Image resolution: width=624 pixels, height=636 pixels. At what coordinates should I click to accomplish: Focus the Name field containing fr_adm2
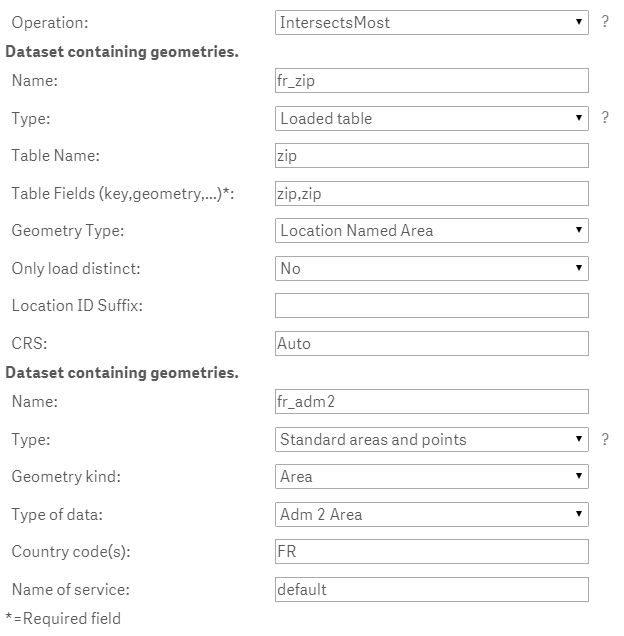click(432, 402)
